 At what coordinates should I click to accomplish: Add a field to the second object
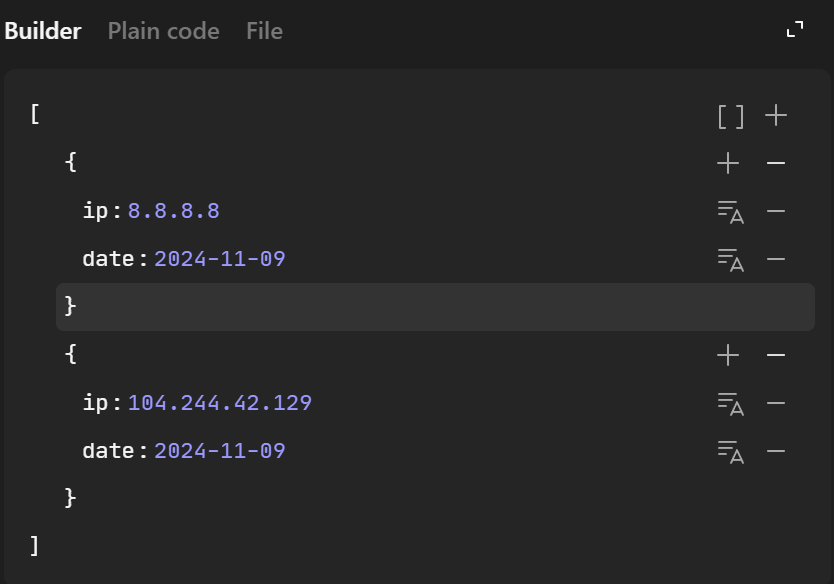click(728, 355)
